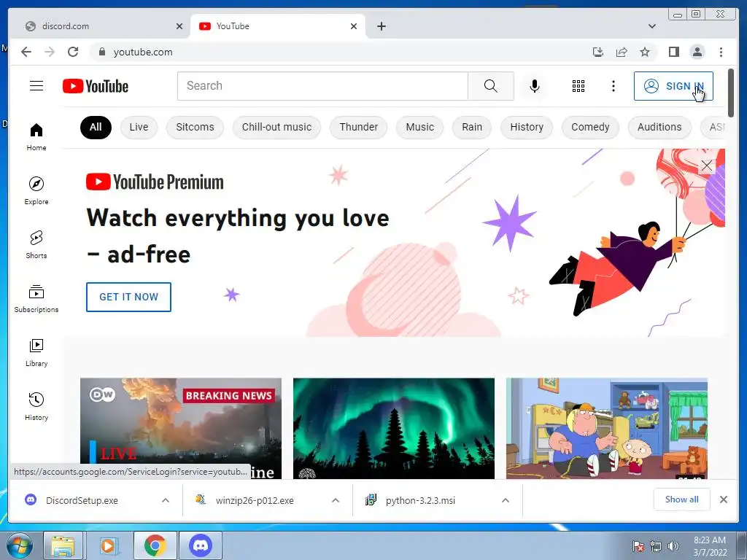
Task: Open the YouTube hamburger guide menu
Action: 36,86
